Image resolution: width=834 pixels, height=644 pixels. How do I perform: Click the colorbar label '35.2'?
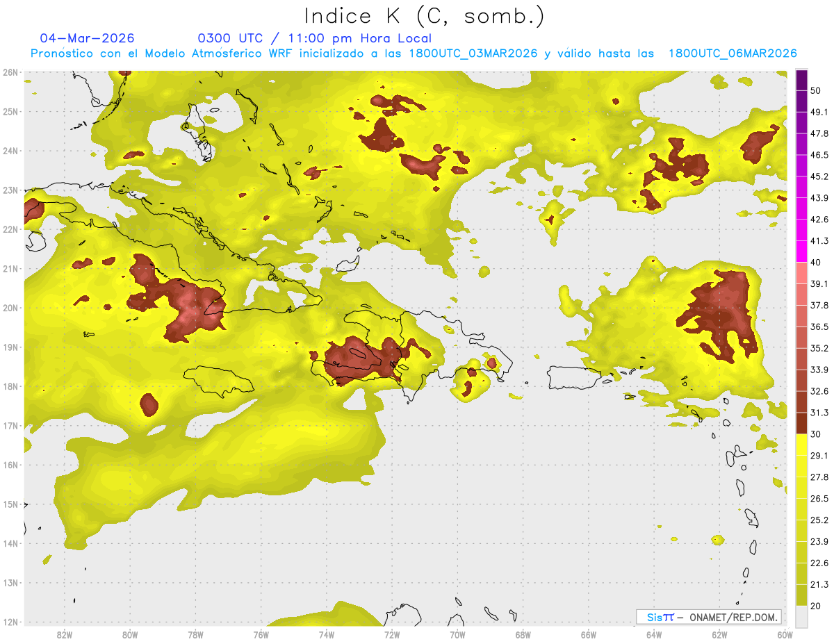(x=819, y=348)
